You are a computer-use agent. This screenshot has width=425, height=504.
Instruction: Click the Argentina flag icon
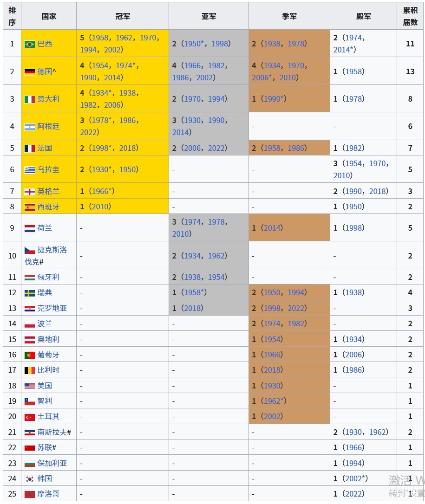coord(30,126)
